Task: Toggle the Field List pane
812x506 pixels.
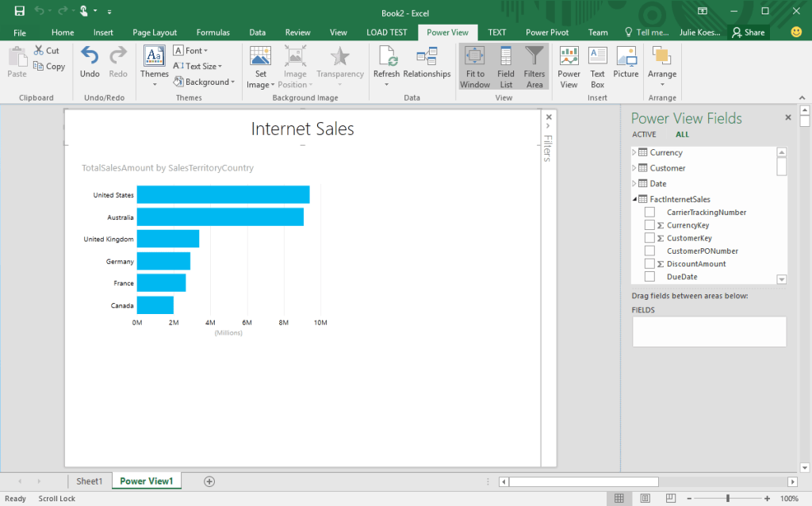Action: [506, 67]
